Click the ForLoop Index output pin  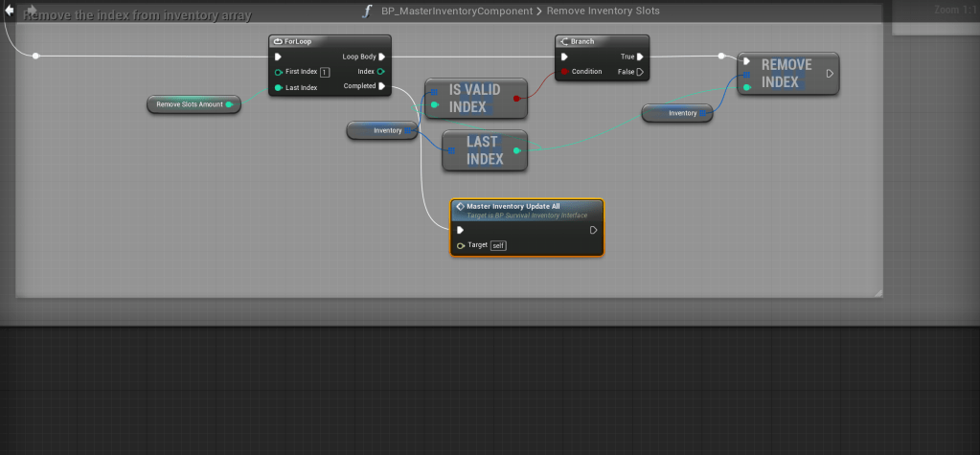point(381,72)
